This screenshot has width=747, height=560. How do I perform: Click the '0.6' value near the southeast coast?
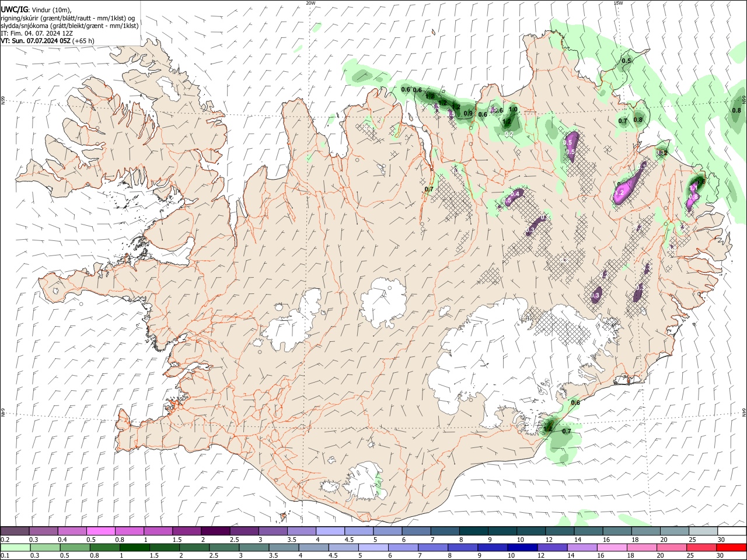[x=575, y=402]
